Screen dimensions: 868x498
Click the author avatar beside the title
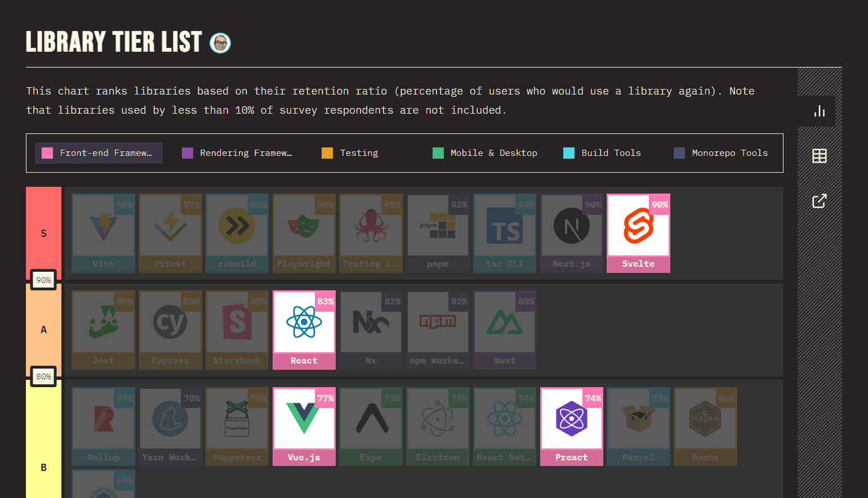[220, 43]
